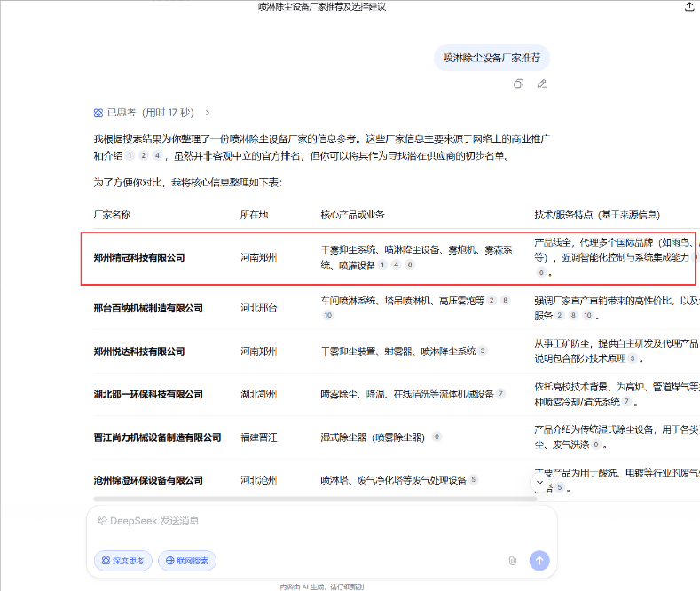Image resolution: width=700 pixels, height=591 pixels.
Task: Open citation 5 after 废气净化塔等废气处理设备
Action: point(474,479)
